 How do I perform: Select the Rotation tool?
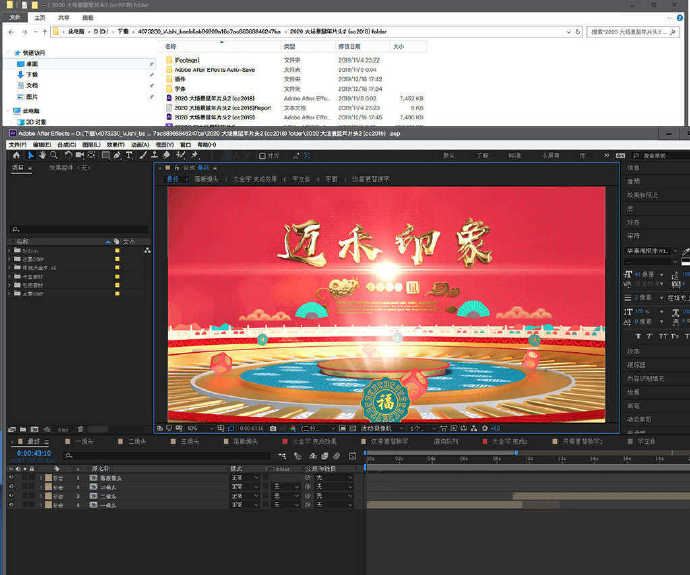[x=68, y=155]
